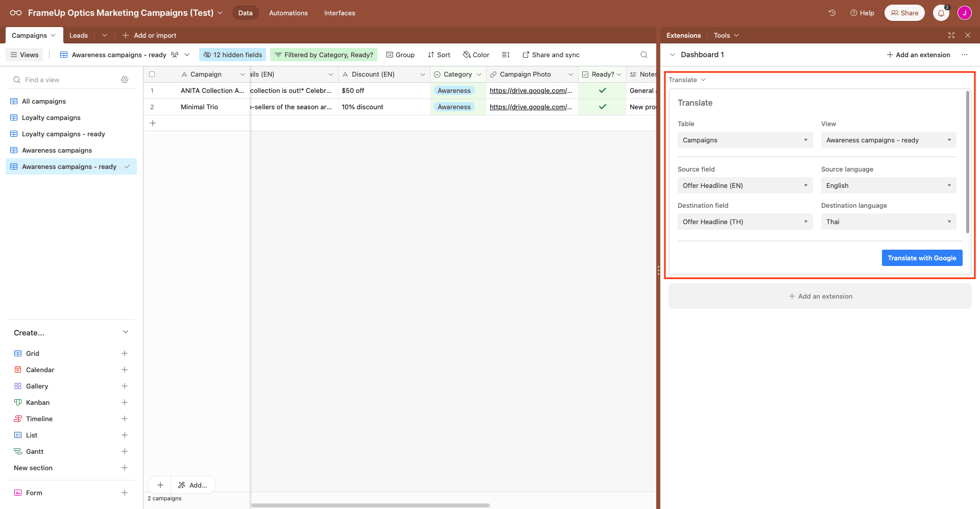Expand the Table dropdown showing Campaigns
Viewport: 980px width, 509px height.
pos(745,140)
